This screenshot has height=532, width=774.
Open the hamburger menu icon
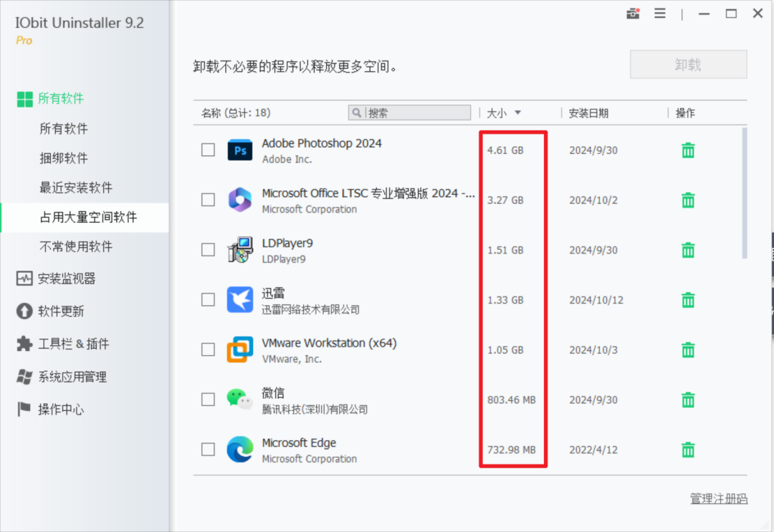660,14
